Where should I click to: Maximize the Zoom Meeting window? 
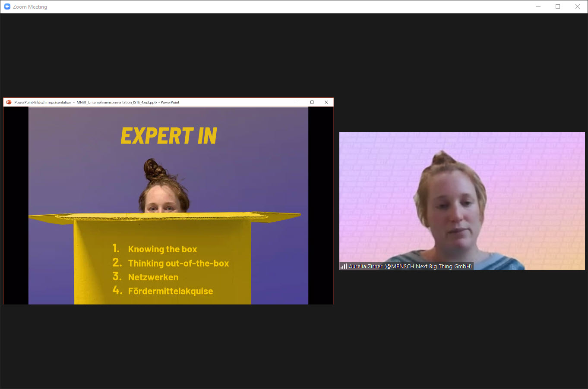(x=558, y=6)
